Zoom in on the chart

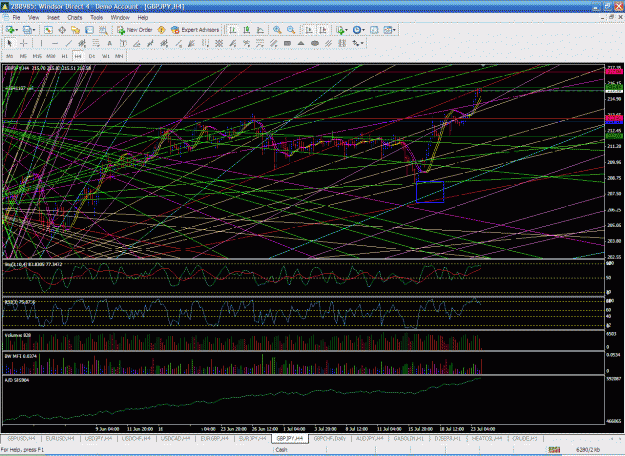tap(277, 30)
